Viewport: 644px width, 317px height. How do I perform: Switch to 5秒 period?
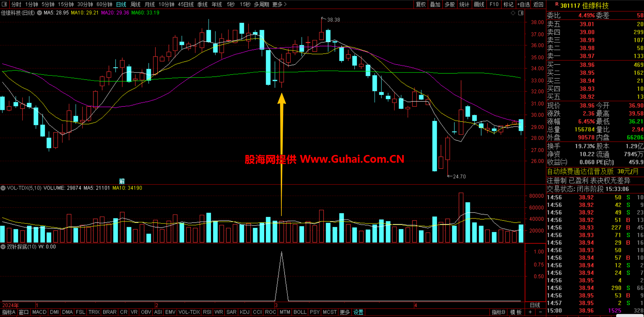click(231, 4)
